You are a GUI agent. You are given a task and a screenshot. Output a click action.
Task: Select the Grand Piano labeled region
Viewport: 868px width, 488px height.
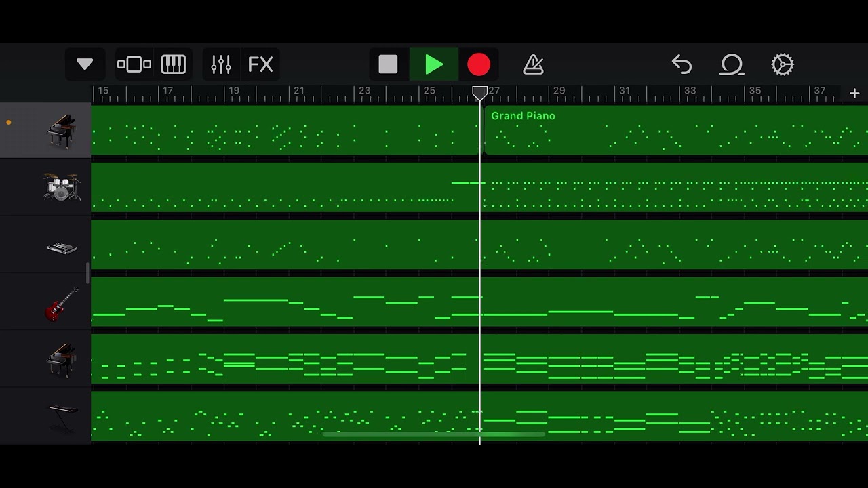[x=676, y=131]
